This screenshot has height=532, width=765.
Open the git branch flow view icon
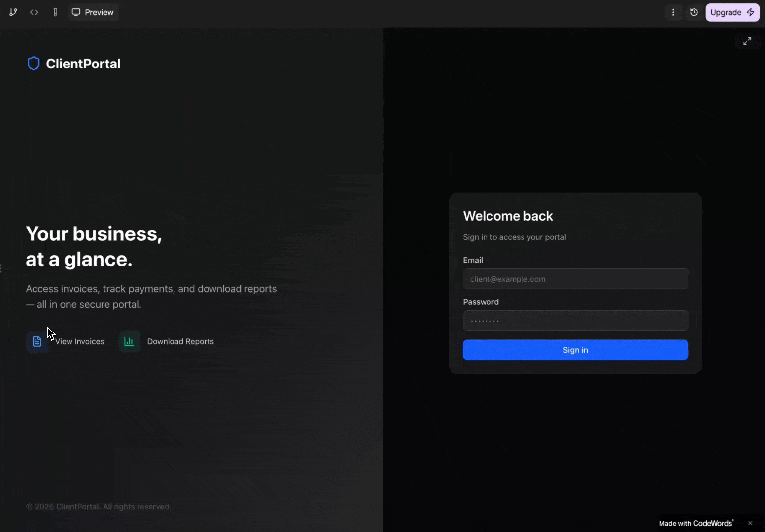(x=13, y=12)
